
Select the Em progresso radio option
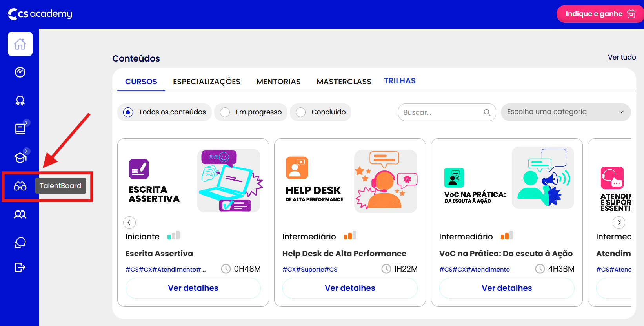(x=225, y=112)
